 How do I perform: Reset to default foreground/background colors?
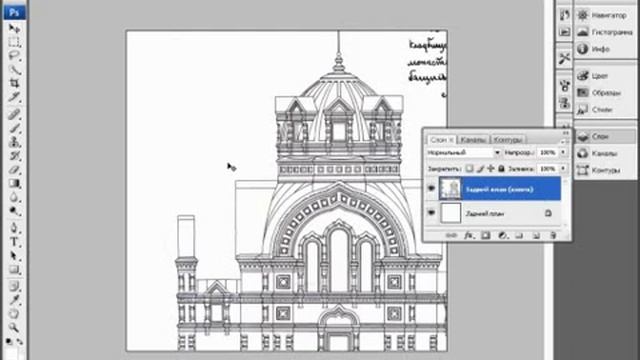(9, 341)
